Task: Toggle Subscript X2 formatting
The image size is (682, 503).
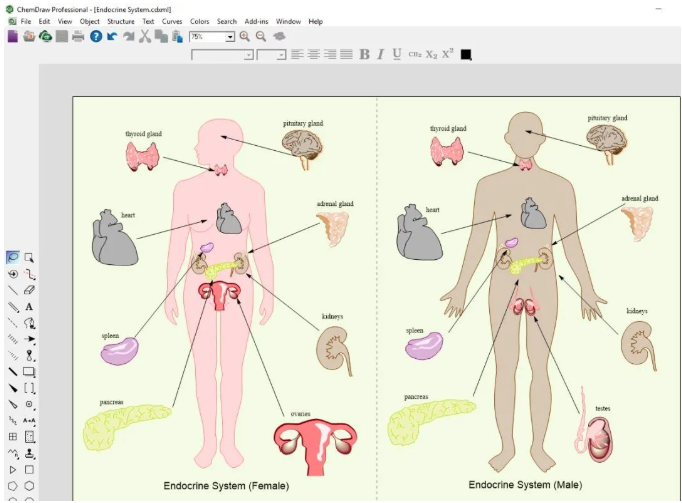Action: [x=431, y=54]
